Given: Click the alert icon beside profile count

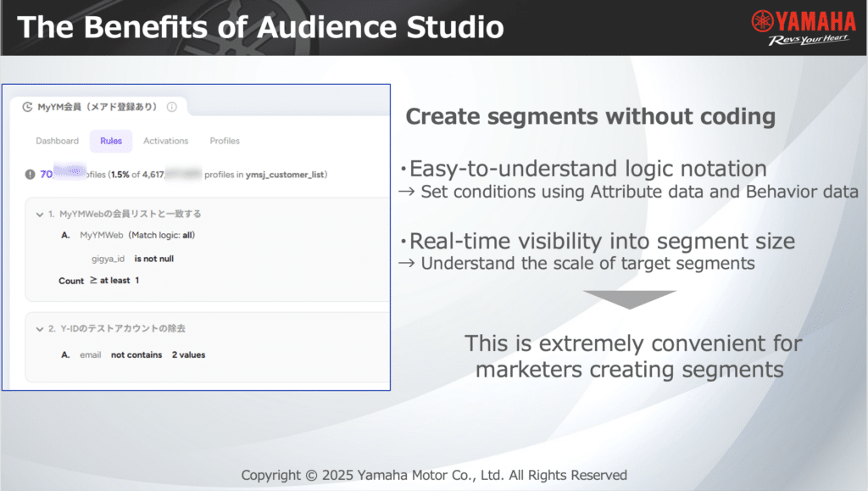Looking at the screenshot, I should tap(31, 175).
